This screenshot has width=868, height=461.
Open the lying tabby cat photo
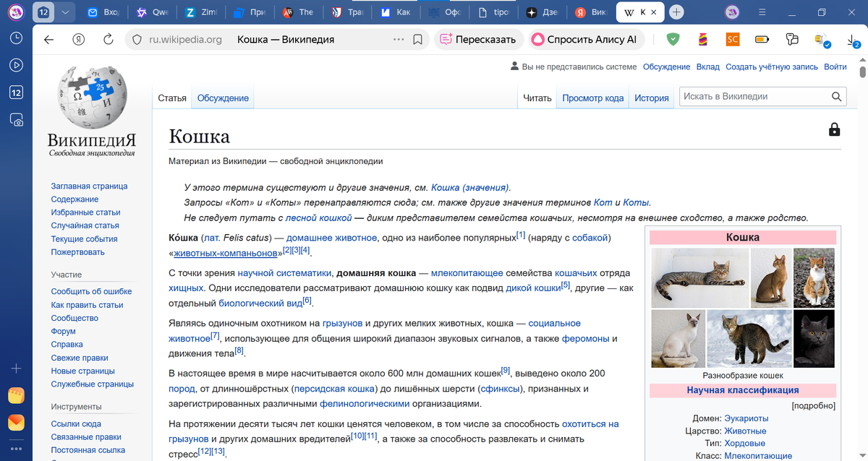699,278
